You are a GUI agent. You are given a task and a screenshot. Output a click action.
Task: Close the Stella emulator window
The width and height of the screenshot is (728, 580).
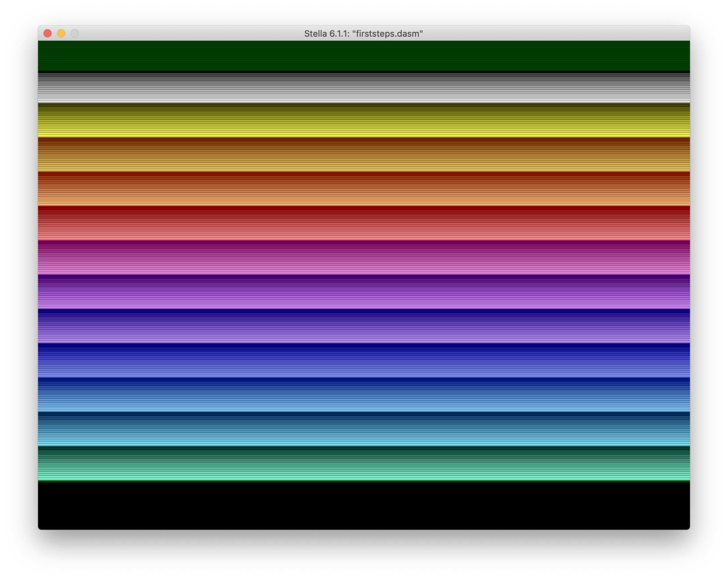[48, 33]
